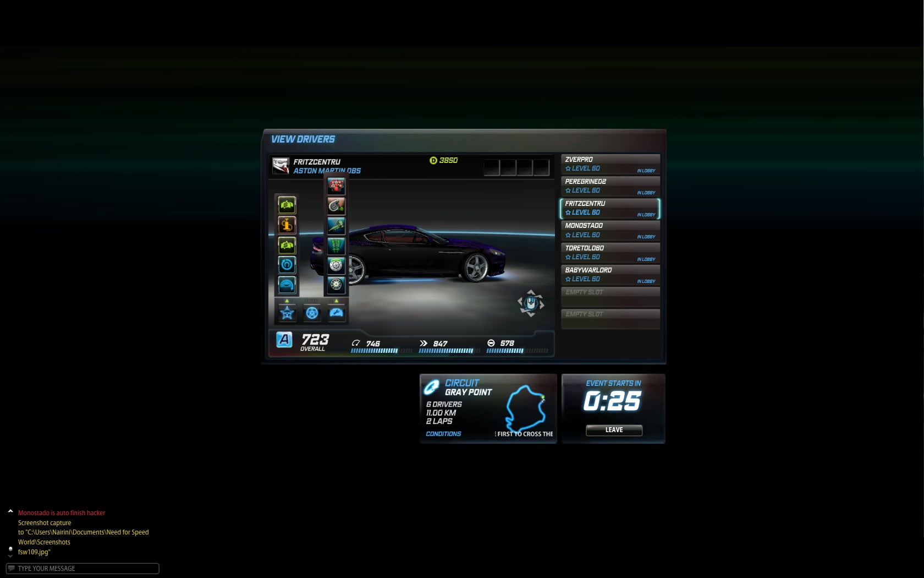Click the brake disc part icon

pos(336,265)
